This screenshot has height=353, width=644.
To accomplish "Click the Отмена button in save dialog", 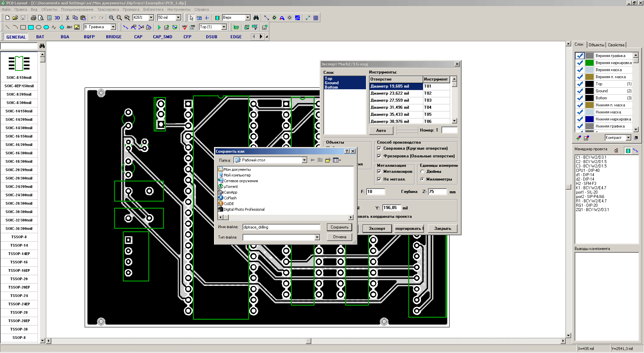I will pos(339,237).
